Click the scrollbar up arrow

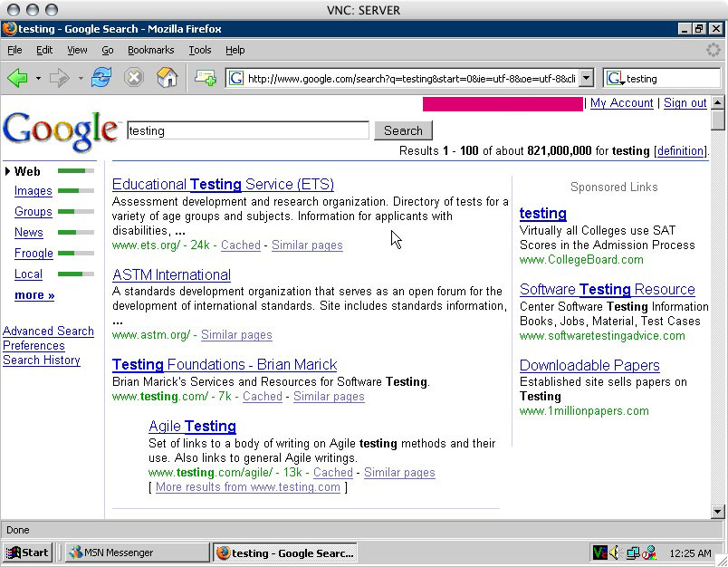point(718,102)
